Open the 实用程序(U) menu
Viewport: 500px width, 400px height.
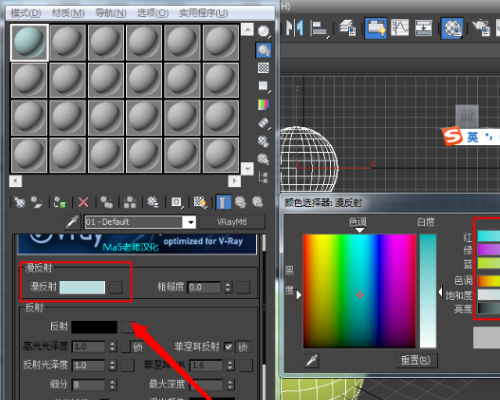(203, 13)
